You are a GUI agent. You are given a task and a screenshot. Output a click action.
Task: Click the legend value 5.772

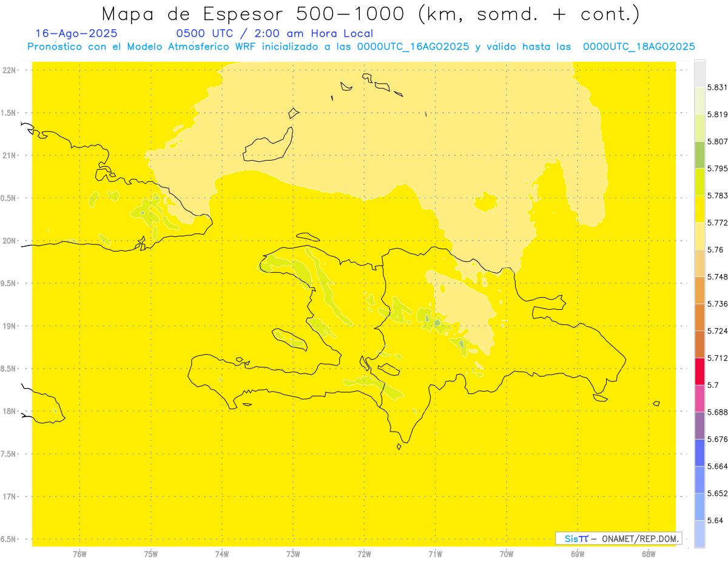pyautogui.click(x=718, y=223)
